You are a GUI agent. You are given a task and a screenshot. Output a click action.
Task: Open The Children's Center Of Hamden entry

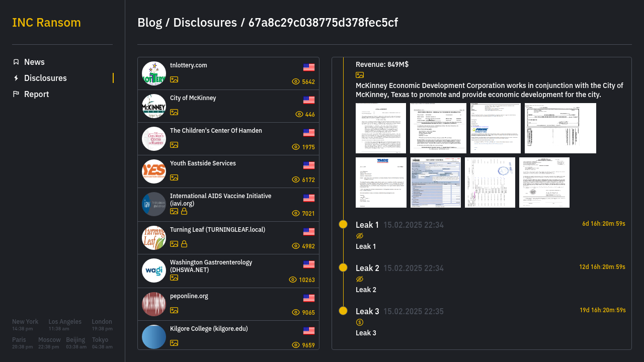[228, 139]
